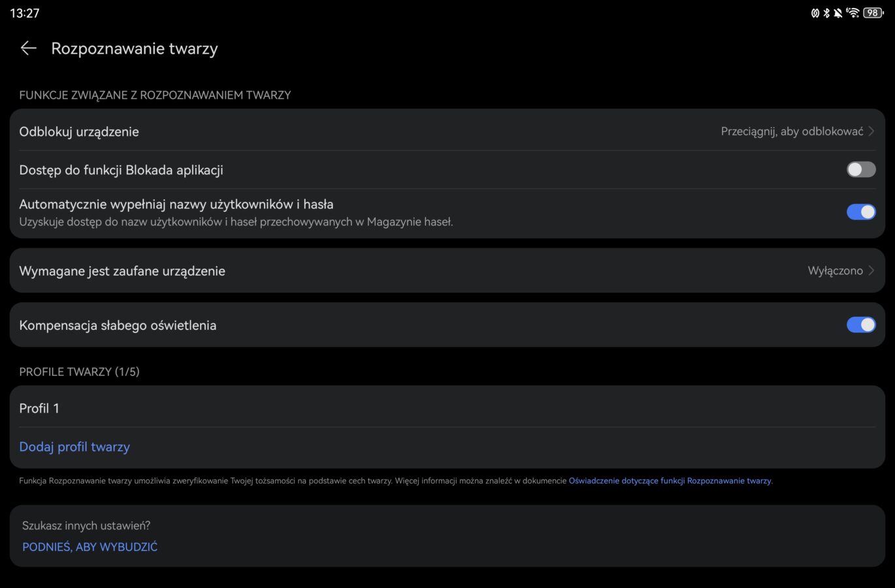Enable Dostęp do funkcji Blokada aplikacji switch
The width and height of the screenshot is (895, 588).
[861, 170]
